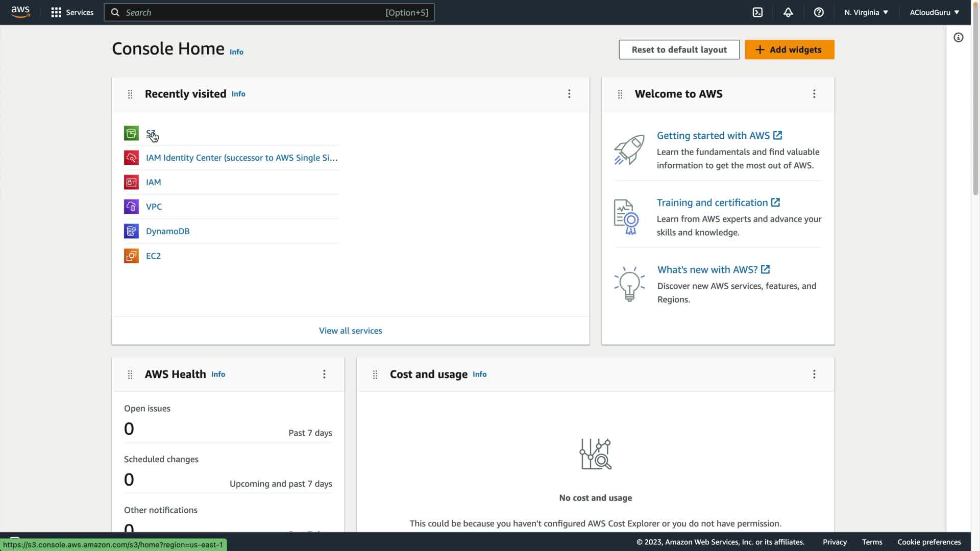Open the Services grid menu

point(72,12)
